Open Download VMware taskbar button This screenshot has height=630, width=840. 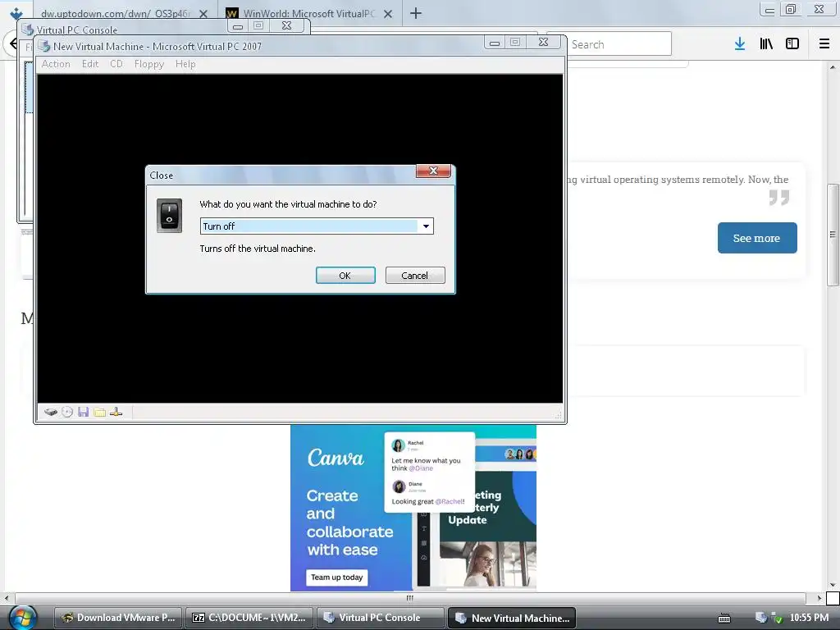(118, 618)
